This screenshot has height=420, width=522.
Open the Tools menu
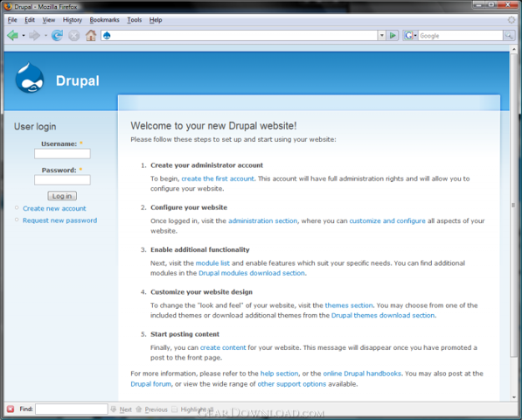click(134, 20)
